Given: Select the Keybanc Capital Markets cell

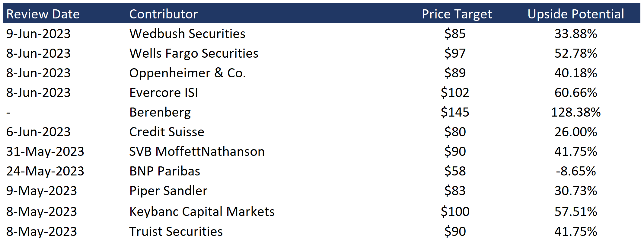Looking at the screenshot, I should click(x=202, y=212).
